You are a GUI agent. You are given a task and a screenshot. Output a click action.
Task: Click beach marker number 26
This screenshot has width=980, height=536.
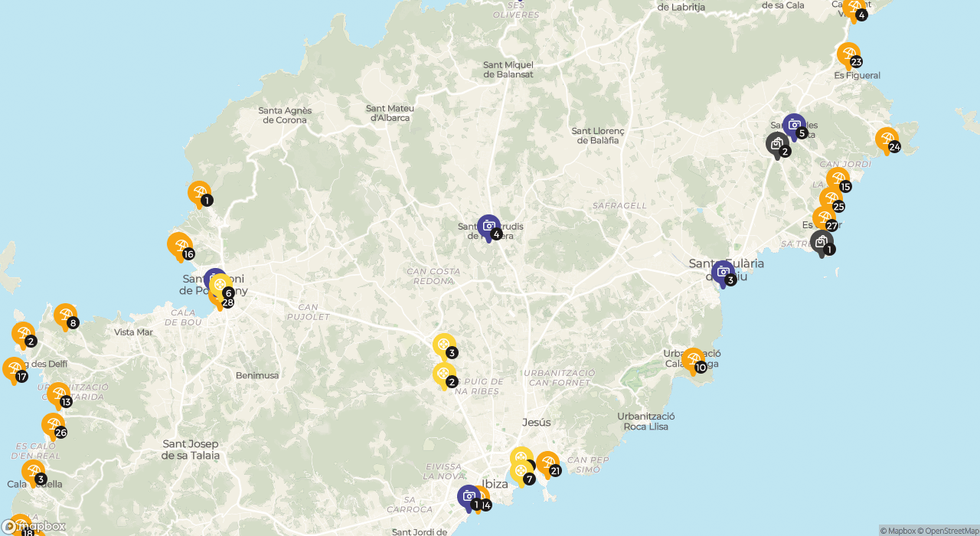point(53,425)
